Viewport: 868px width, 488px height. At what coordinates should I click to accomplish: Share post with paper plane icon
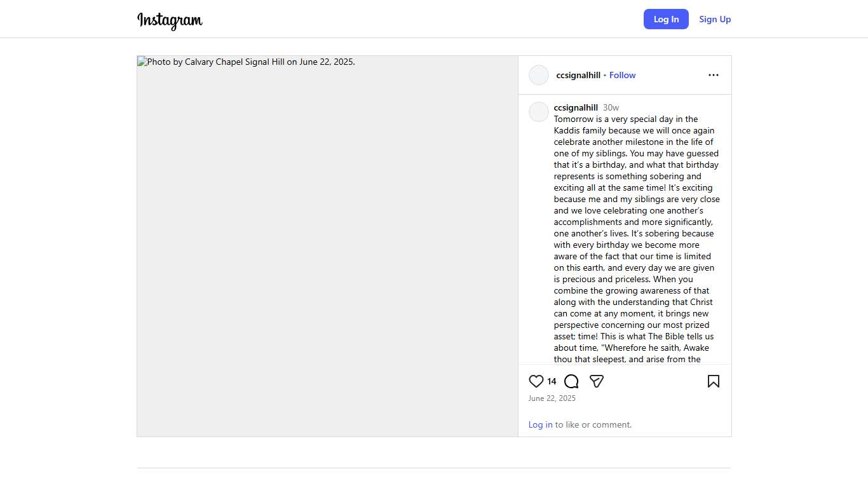click(596, 381)
